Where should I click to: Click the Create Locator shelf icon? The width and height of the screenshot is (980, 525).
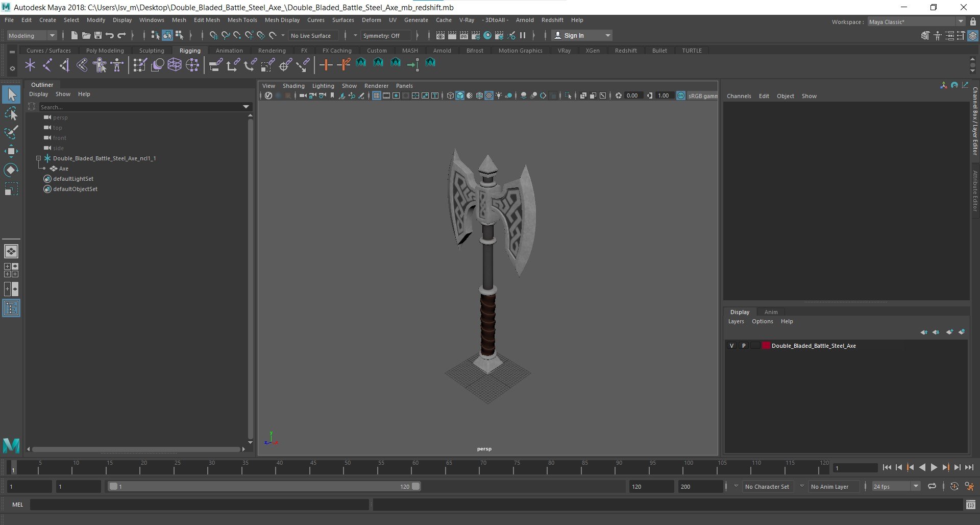click(x=30, y=65)
